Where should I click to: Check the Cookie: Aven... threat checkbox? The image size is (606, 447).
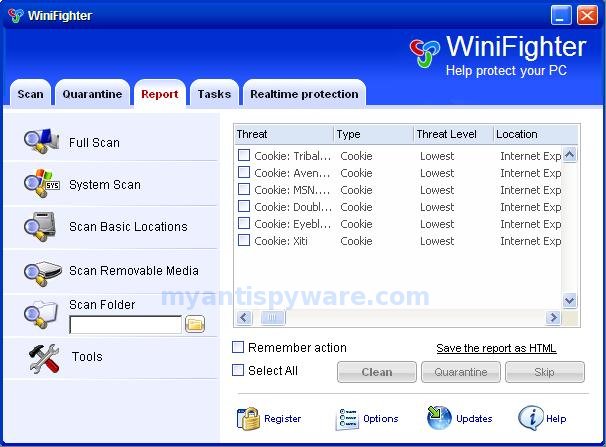click(244, 172)
